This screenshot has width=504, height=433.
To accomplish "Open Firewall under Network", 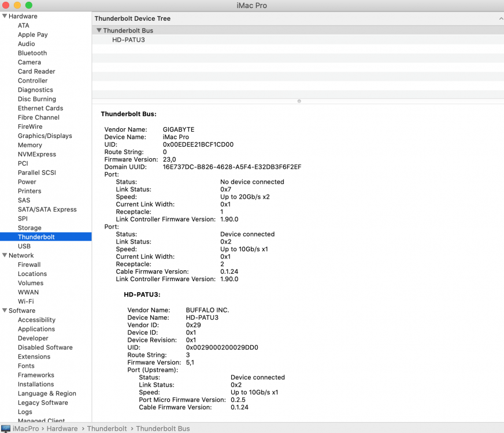I will [29, 264].
